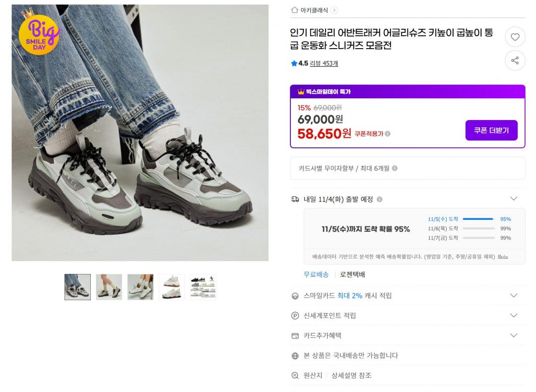
Task: Select the fourth thumbnail with white sneaker
Action: pyautogui.click(x=172, y=287)
